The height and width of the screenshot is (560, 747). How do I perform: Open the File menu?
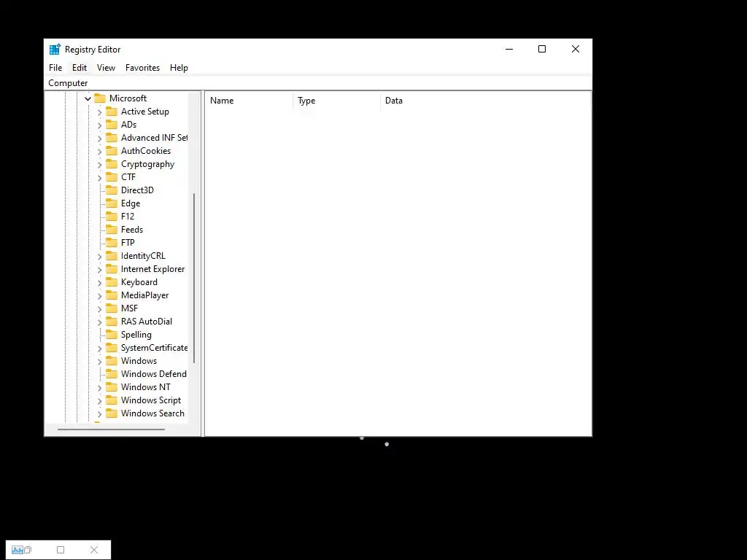[x=55, y=68]
